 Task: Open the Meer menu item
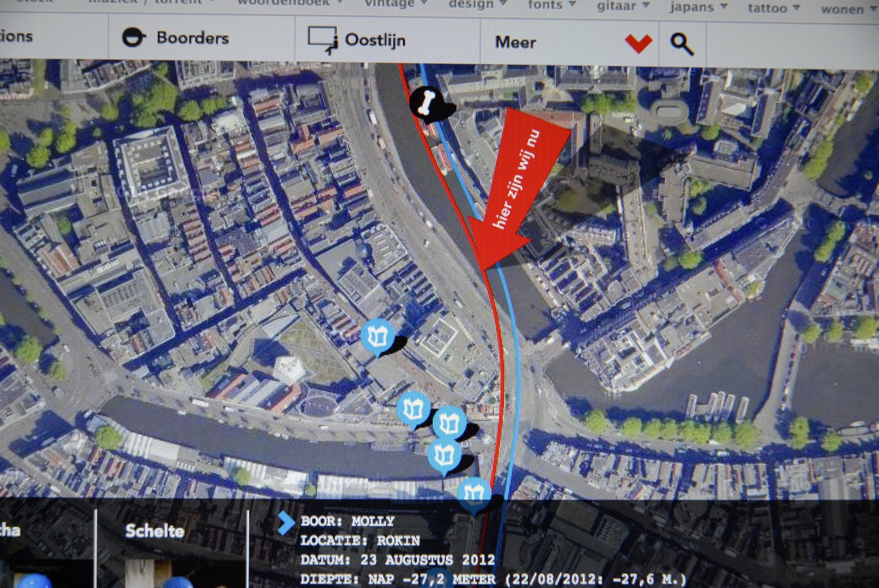pos(515,42)
